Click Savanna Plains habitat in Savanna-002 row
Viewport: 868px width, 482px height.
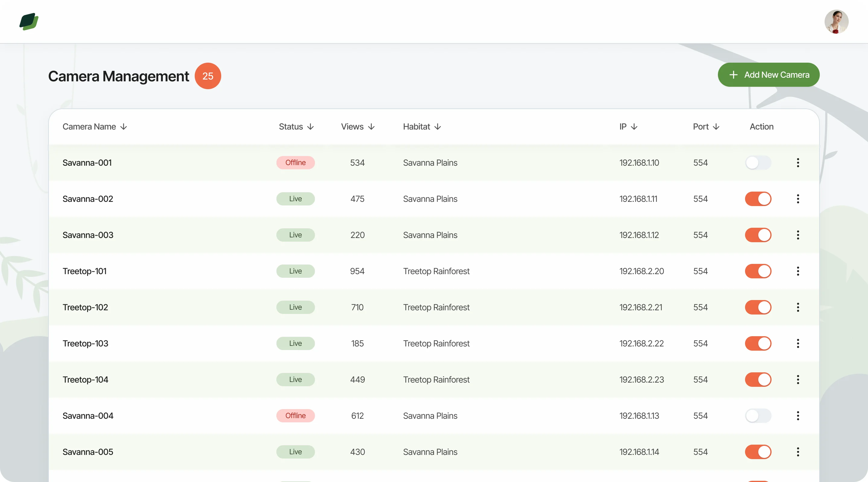[x=430, y=199]
